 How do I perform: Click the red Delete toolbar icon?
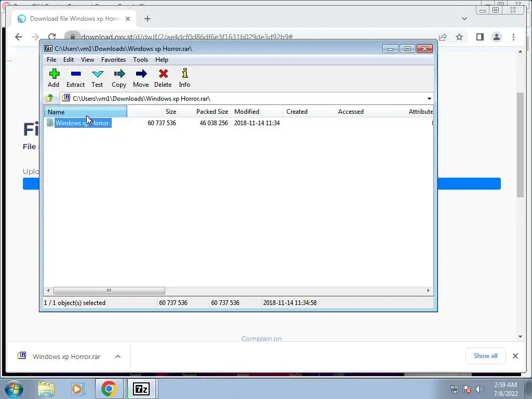pyautogui.click(x=163, y=78)
